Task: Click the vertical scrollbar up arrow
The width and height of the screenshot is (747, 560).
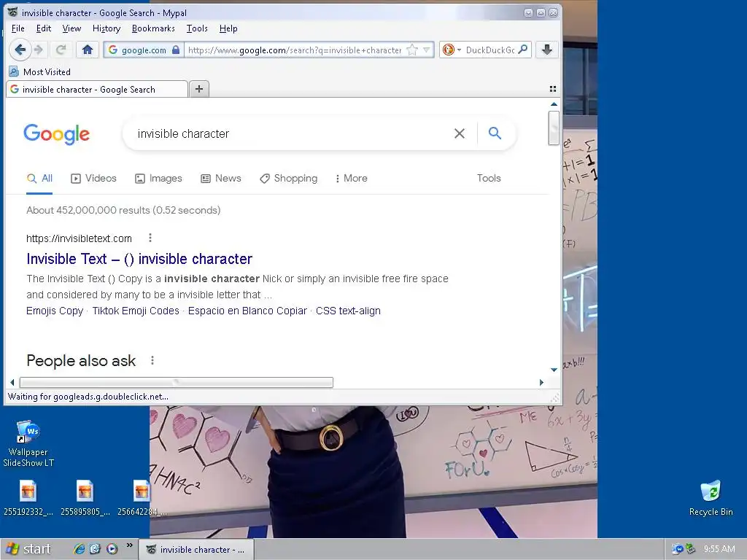Action: tap(554, 104)
